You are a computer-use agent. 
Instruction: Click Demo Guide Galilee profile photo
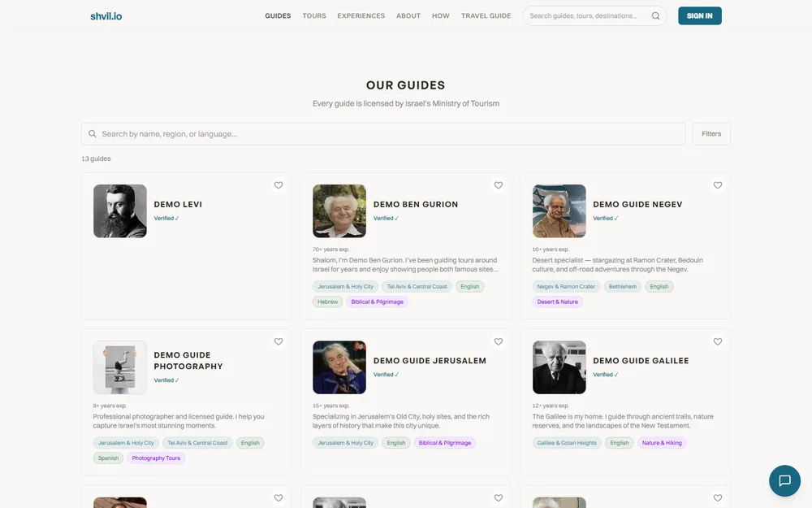click(x=559, y=367)
